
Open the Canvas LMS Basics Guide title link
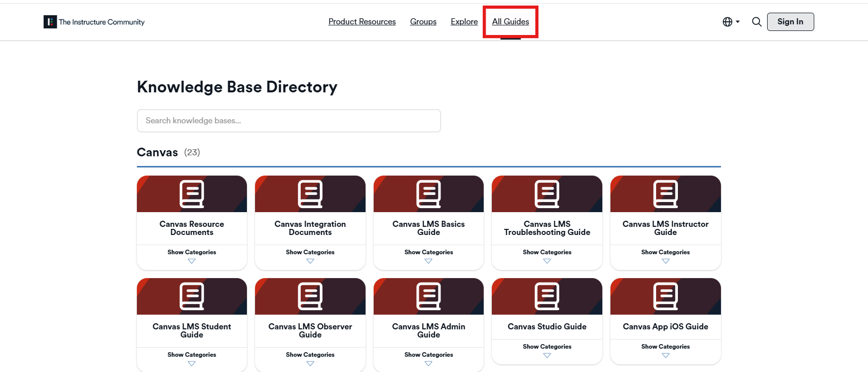(428, 228)
